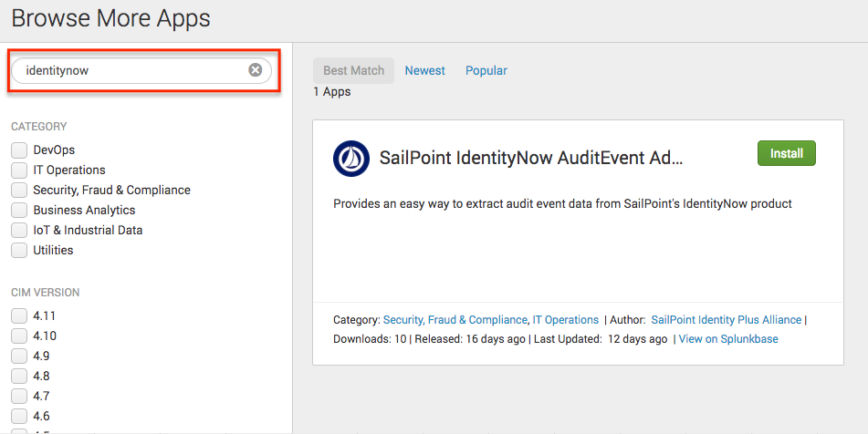868x434 pixels.
Task: Sort apps by Newest
Action: click(425, 70)
